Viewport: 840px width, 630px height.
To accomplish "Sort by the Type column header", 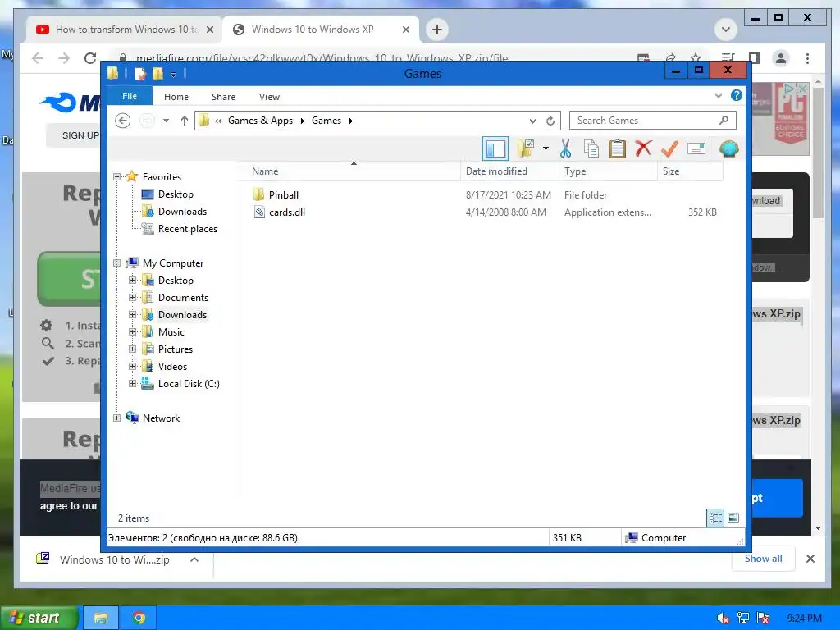I will [608, 171].
